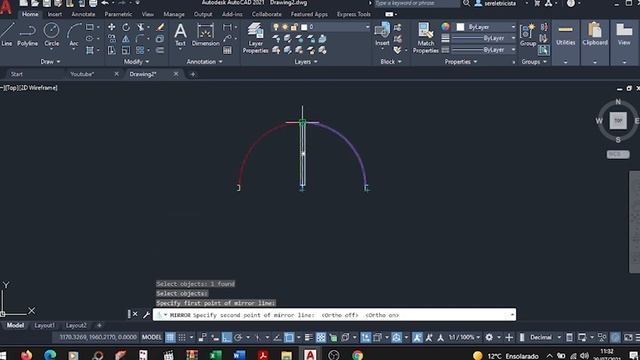
Task: Click the Mirror tool icon
Action: 126,38
